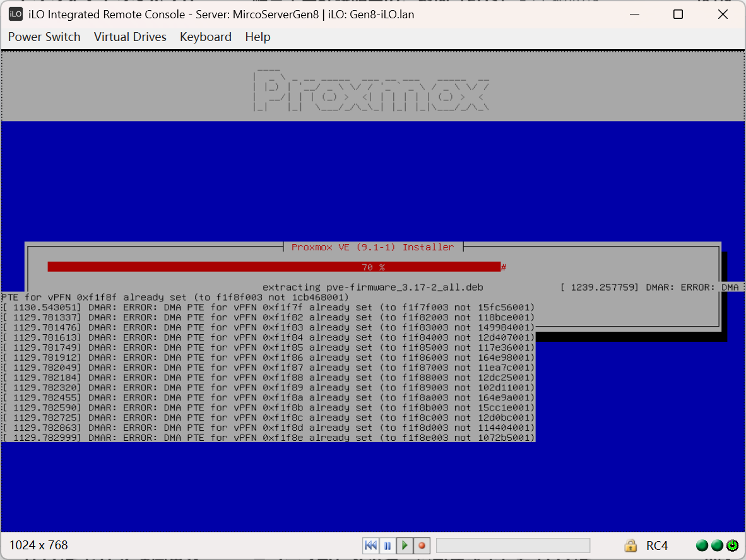Start recording with the red record button
This screenshot has width=746, height=560.
(422, 545)
